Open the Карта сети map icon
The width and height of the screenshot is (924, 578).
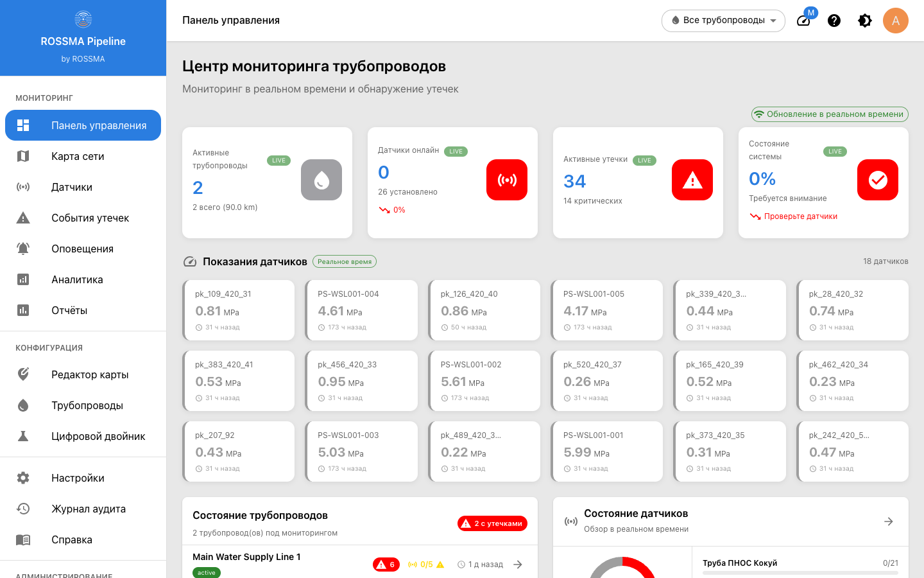24,156
